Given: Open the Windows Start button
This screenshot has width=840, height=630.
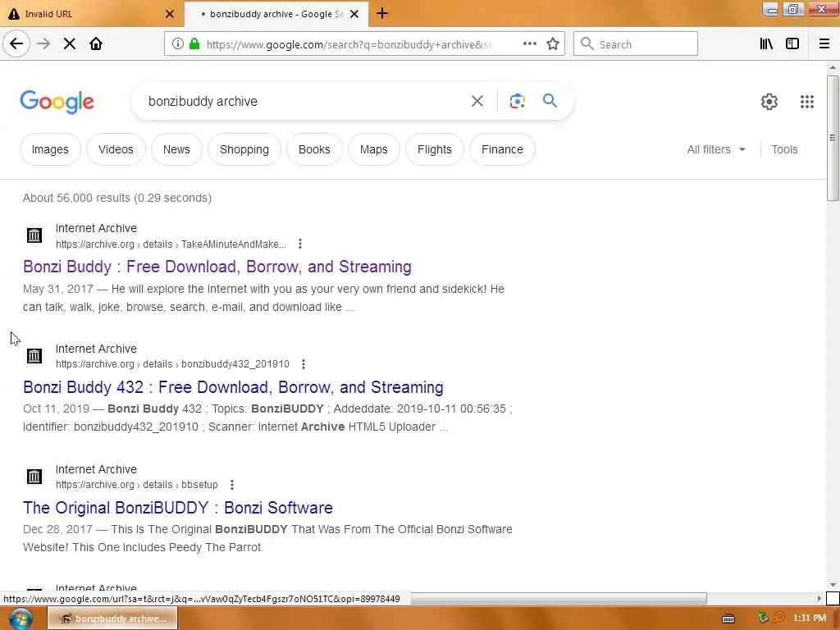Looking at the screenshot, I should tap(21, 619).
